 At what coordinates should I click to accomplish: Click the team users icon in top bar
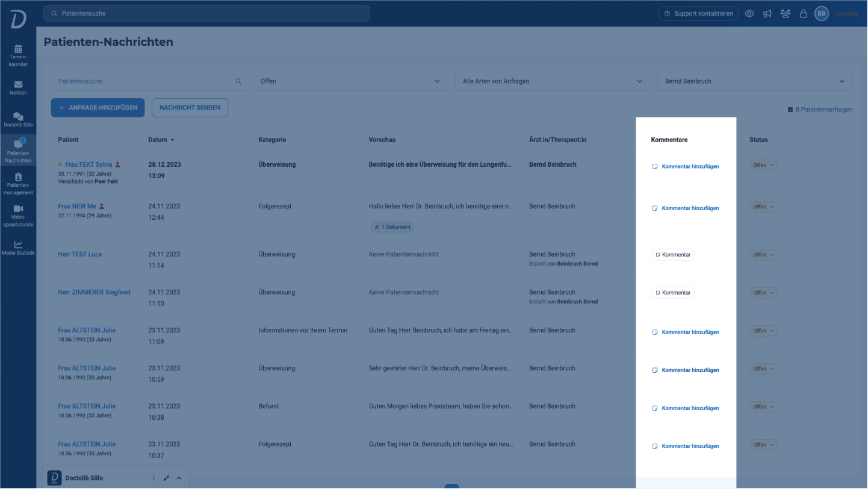[785, 13]
